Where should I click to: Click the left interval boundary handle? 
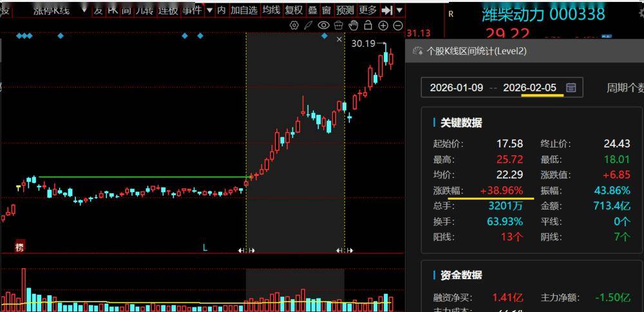247,250
